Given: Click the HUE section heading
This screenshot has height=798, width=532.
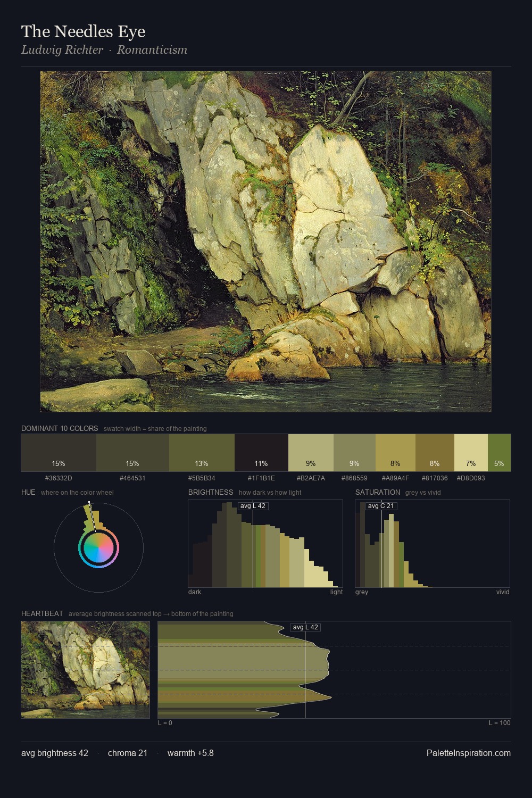Looking at the screenshot, I should (28, 492).
